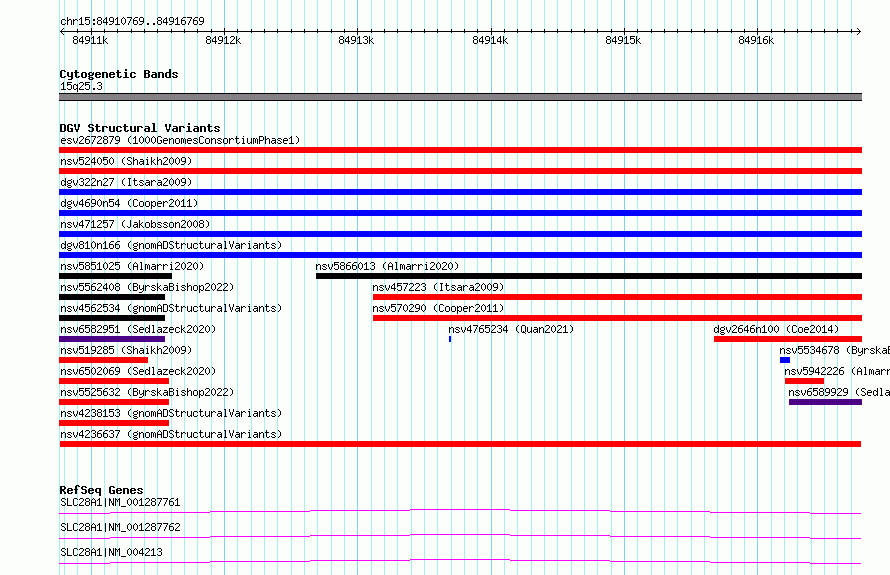Click the long red bar of nsv4236637
The height and width of the screenshot is (575, 890).
pyautogui.click(x=460, y=444)
